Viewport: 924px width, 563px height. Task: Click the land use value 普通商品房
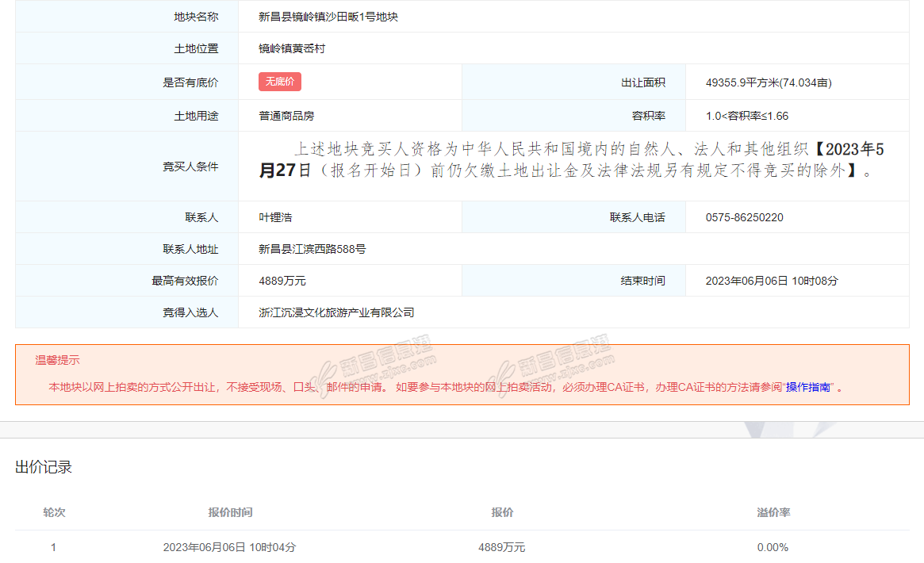pyautogui.click(x=286, y=116)
